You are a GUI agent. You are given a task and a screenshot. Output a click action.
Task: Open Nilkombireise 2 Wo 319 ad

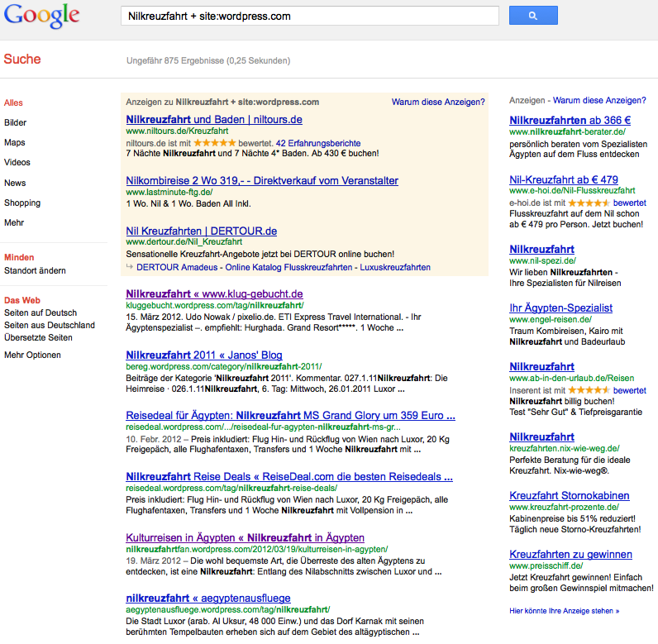click(x=262, y=181)
